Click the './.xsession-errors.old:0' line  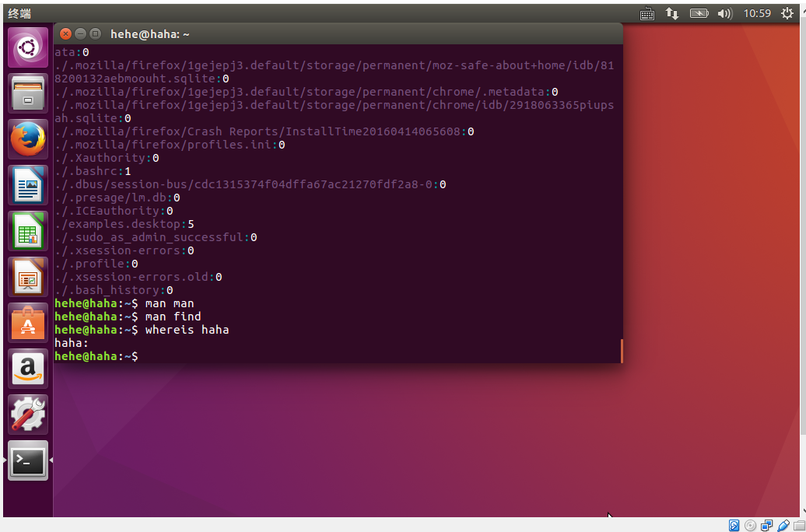coord(138,277)
